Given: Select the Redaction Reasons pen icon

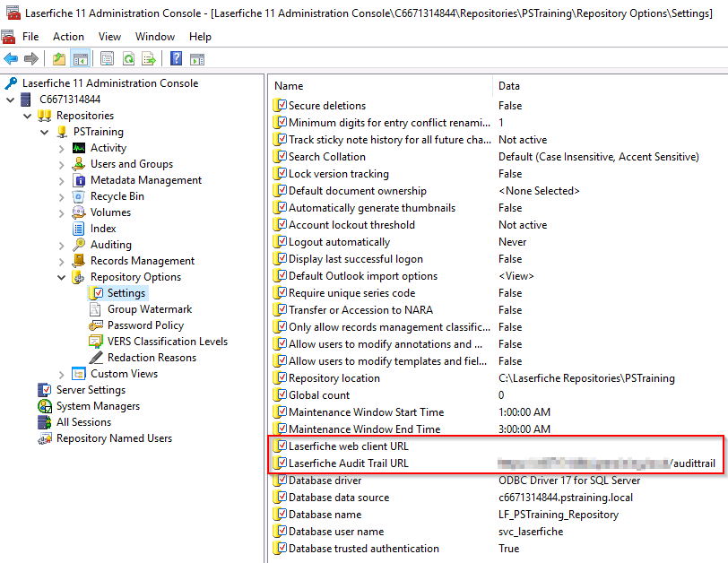Looking at the screenshot, I should click(95, 358).
